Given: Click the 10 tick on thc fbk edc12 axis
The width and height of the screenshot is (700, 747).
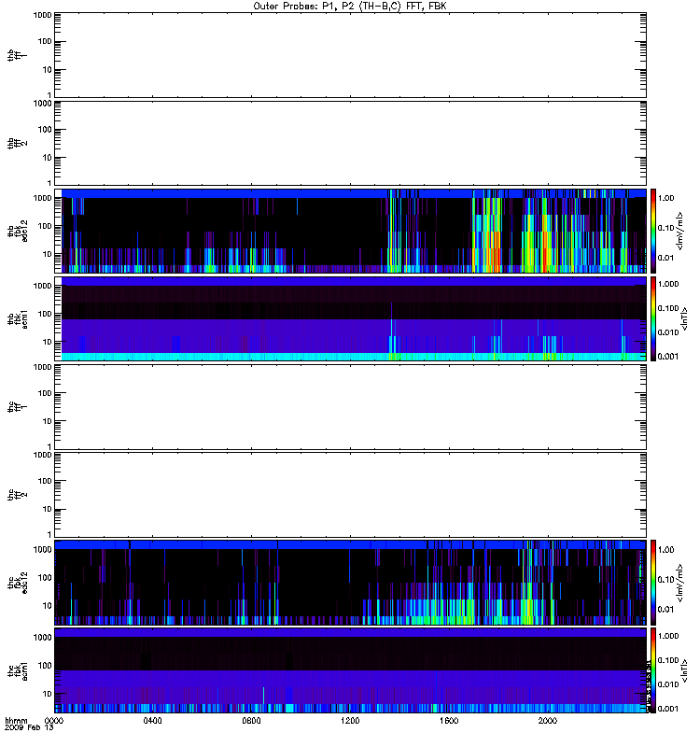Looking at the screenshot, I should click(x=48, y=605).
